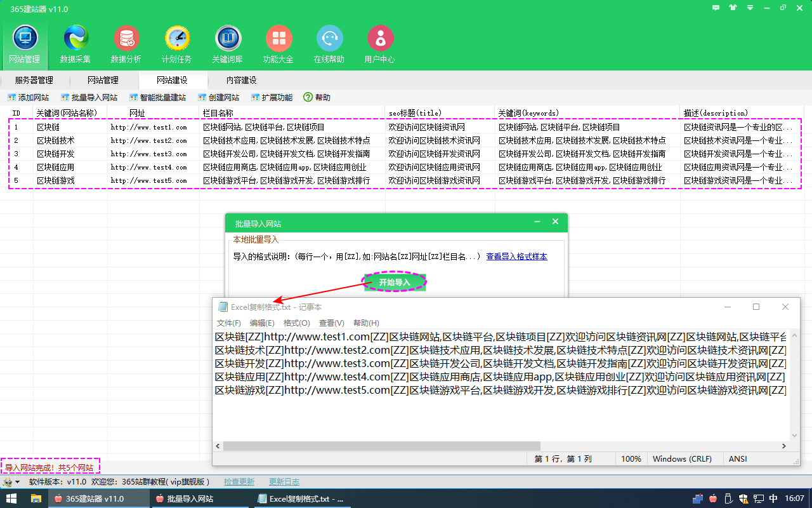Image resolution: width=812 pixels, height=508 pixels.
Task: Open File Explorer from taskbar
Action: click(36, 498)
